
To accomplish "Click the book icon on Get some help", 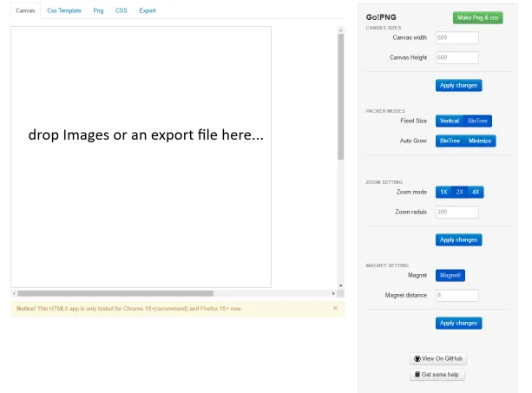I will pyautogui.click(x=417, y=375).
